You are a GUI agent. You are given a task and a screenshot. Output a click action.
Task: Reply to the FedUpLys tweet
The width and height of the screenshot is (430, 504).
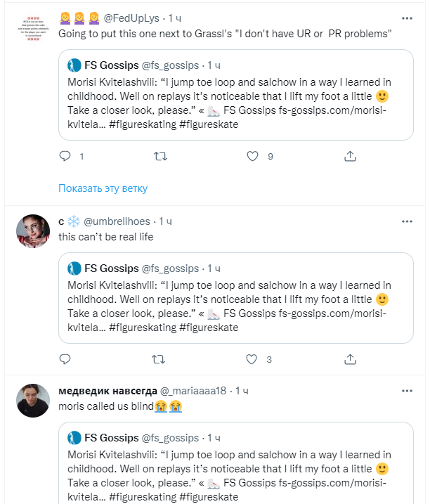click(x=65, y=157)
